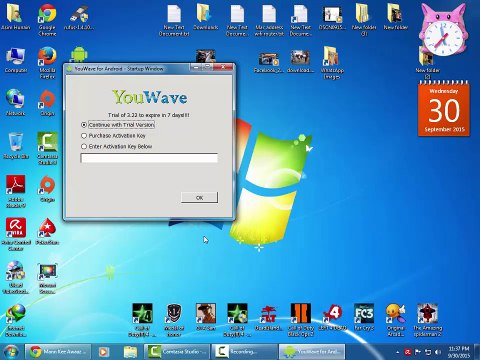Select the DSCN8915 video file icon
This screenshot has height=360, width=480.
coord(332,17)
